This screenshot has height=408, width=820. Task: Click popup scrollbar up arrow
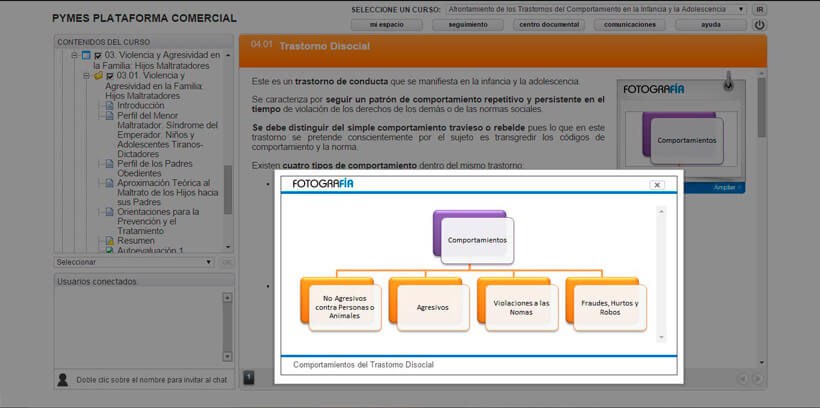click(x=662, y=211)
